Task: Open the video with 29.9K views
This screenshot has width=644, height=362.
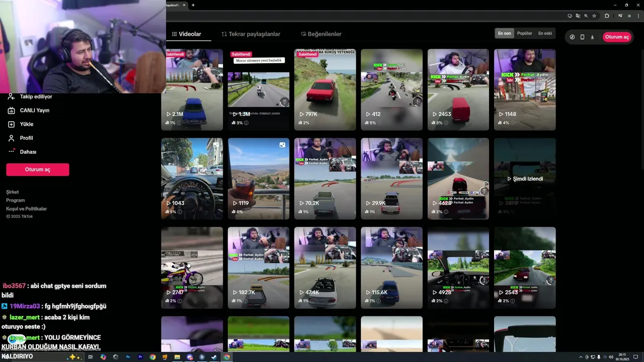Action: coord(391,178)
